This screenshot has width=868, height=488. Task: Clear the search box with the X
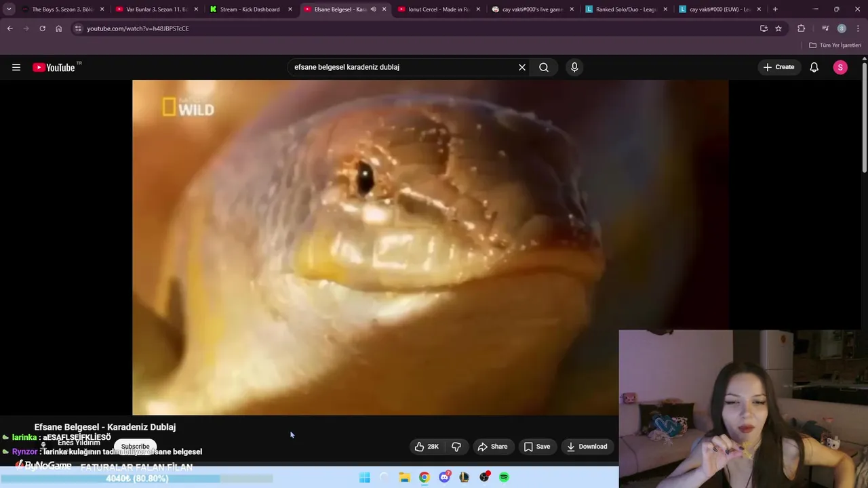pyautogui.click(x=522, y=67)
